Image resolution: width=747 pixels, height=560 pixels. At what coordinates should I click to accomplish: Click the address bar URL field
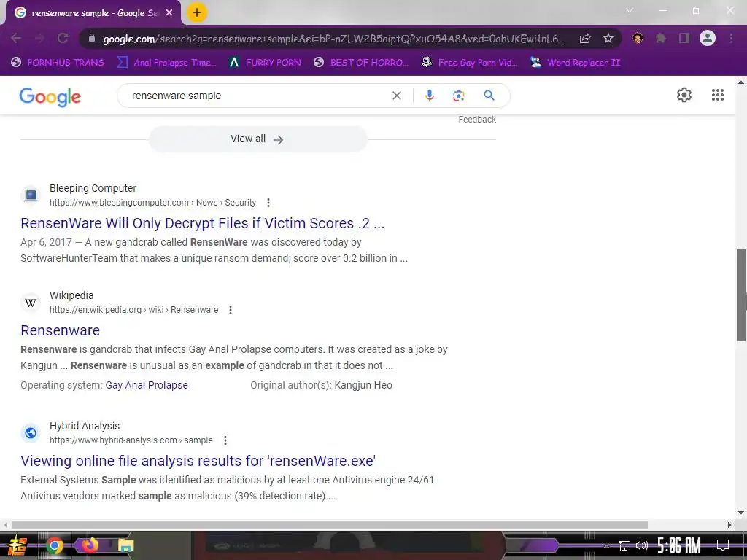point(333,39)
